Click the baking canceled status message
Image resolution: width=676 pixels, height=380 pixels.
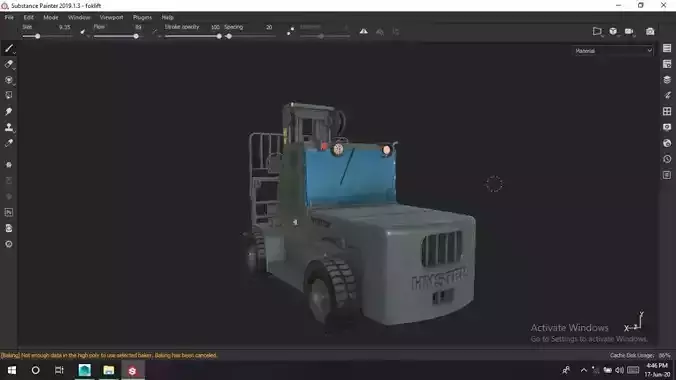tap(109, 355)
